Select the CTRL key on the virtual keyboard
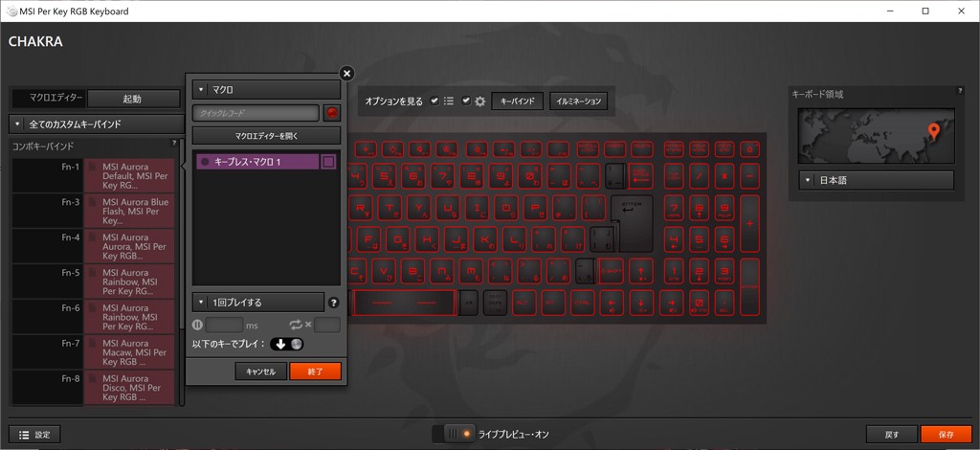The image size is (980, 450). 583,303
